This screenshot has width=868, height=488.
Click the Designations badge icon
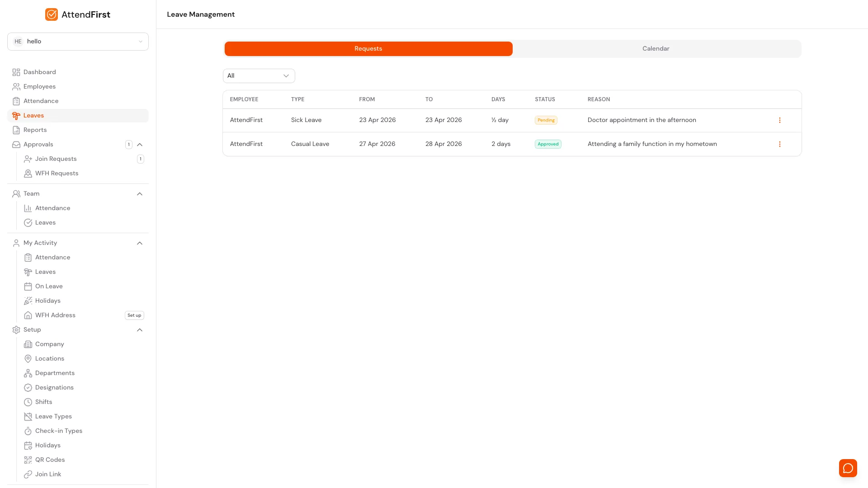click(28, 388)
